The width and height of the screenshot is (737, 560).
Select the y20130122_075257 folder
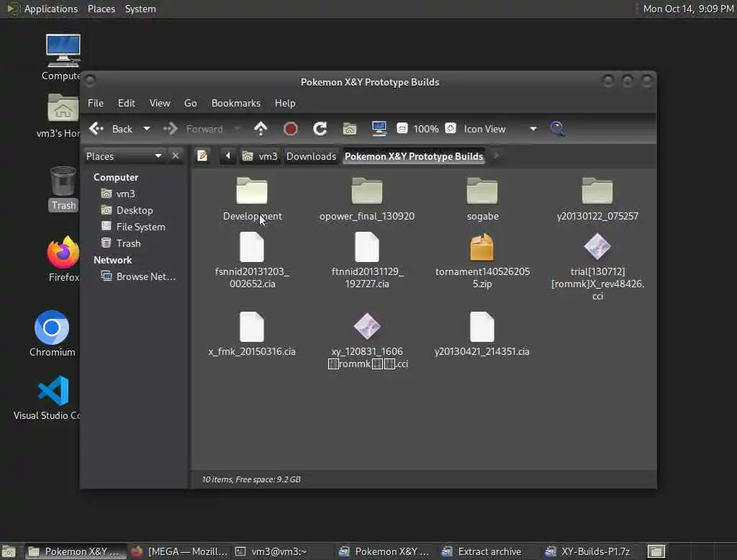(597, 199)
